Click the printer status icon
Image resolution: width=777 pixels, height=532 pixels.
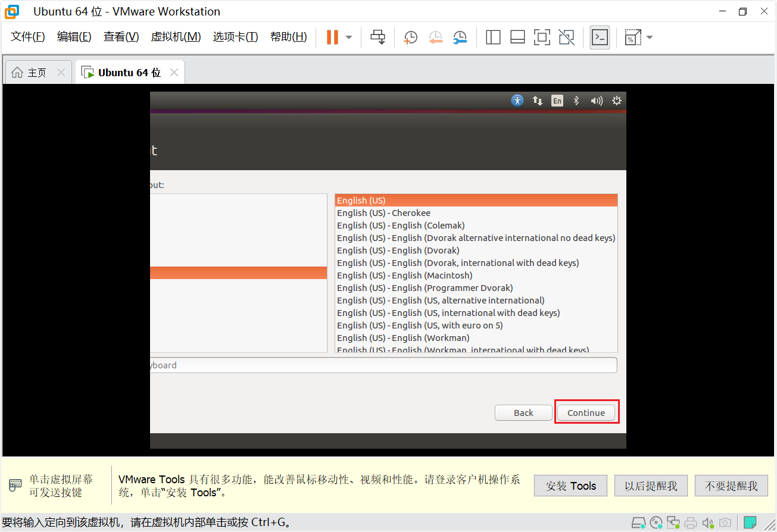[x=691, y=523]
